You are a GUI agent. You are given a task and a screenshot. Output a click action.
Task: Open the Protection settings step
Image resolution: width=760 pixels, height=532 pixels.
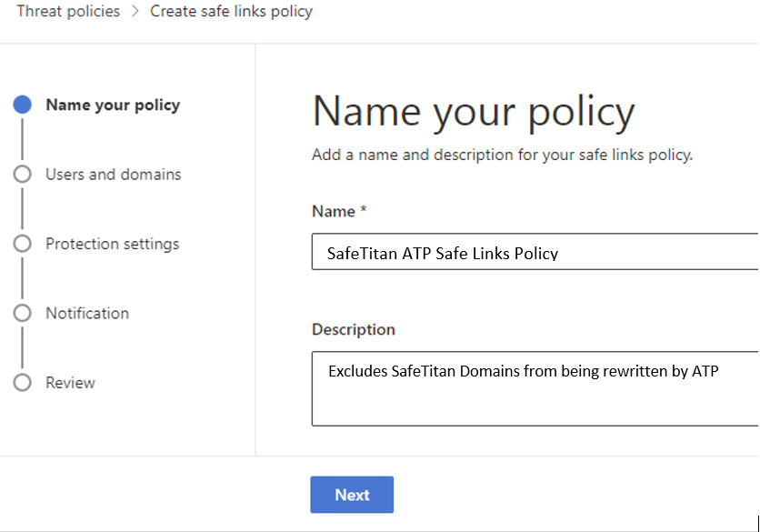tap(112, 244)
